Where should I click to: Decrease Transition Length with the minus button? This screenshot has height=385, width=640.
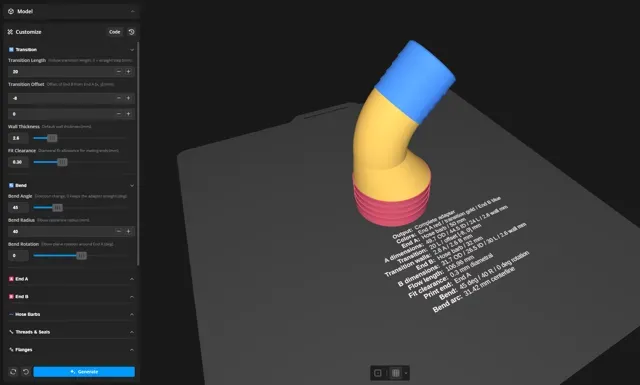pos(118,71)
